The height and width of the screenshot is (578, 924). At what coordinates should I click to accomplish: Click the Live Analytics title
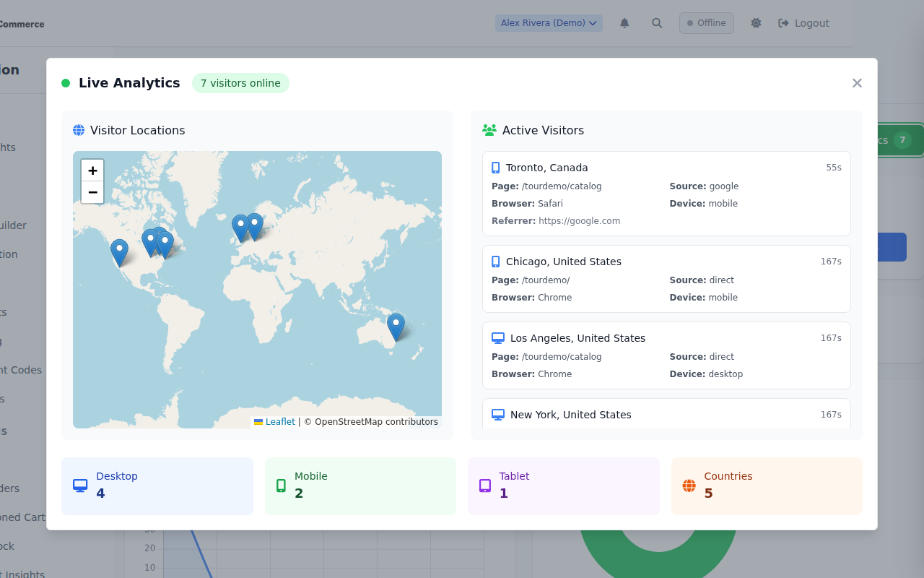(129, 83)
